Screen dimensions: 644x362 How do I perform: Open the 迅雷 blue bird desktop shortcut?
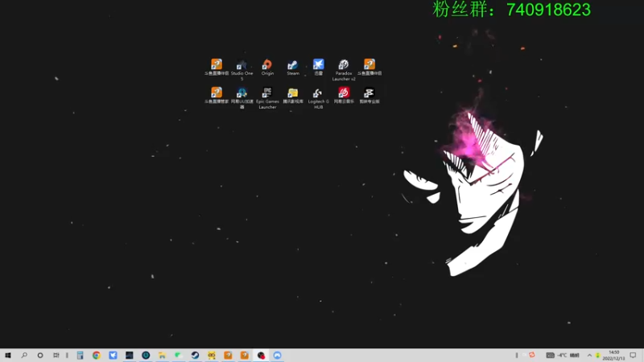(318, 67)
